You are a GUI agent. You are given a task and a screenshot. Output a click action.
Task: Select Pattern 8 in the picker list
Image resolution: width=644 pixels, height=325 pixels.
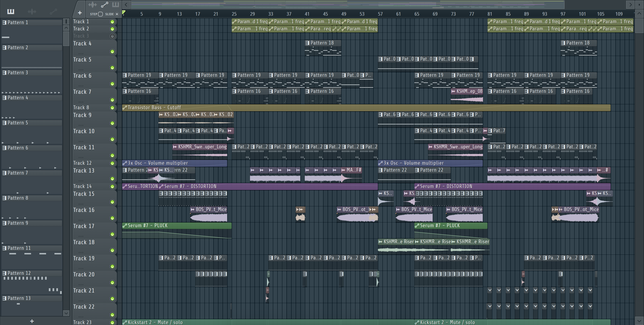coord(32,198)
